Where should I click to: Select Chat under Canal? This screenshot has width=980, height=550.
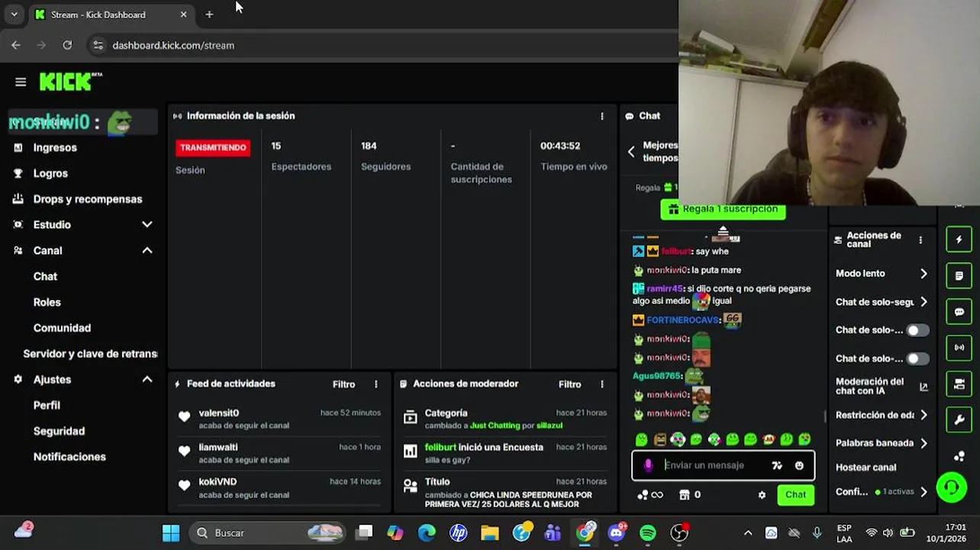pos(45,277)
